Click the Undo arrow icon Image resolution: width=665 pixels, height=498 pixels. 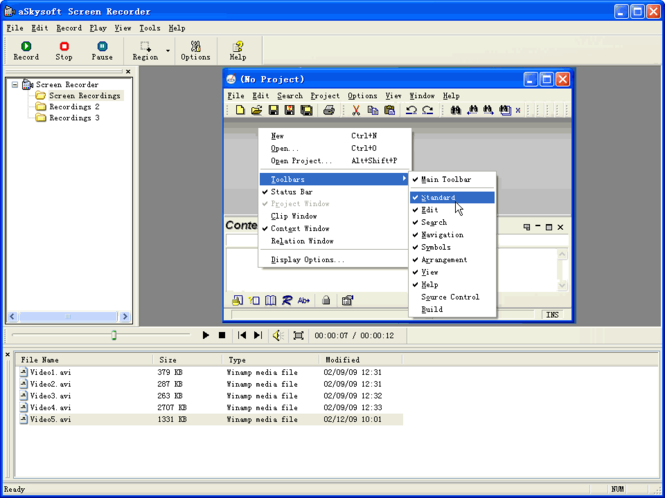[x=411, y=110]
